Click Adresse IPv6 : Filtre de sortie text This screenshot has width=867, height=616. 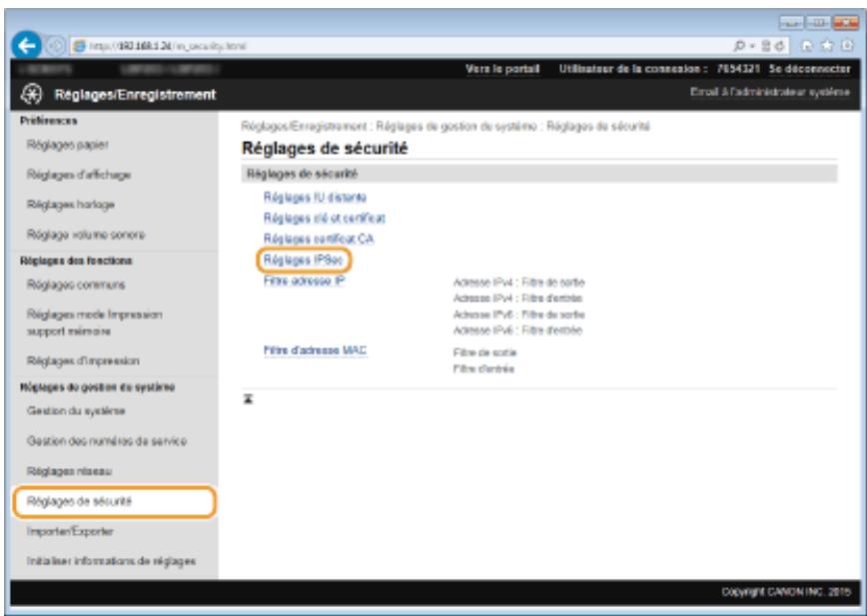(518, 314)
